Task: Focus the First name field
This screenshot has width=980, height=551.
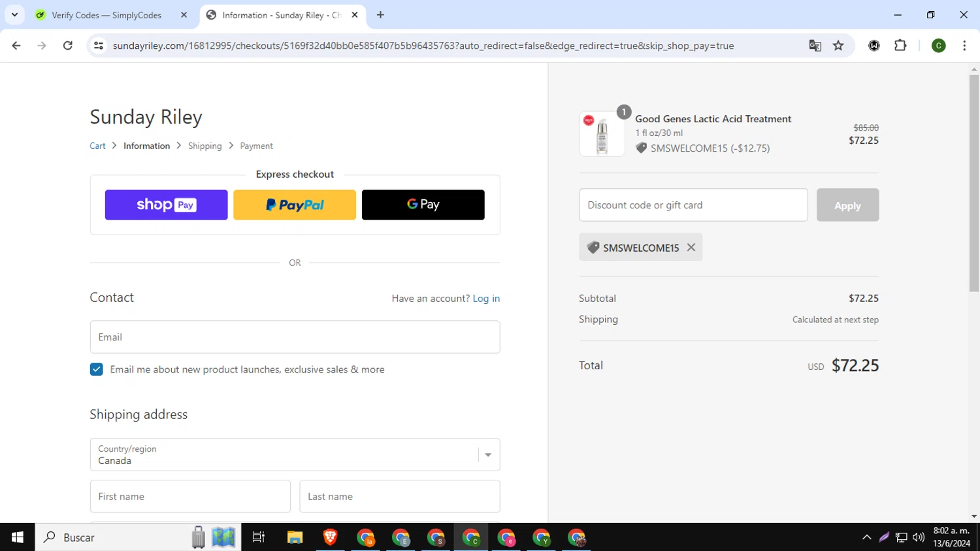Action: 190,496
